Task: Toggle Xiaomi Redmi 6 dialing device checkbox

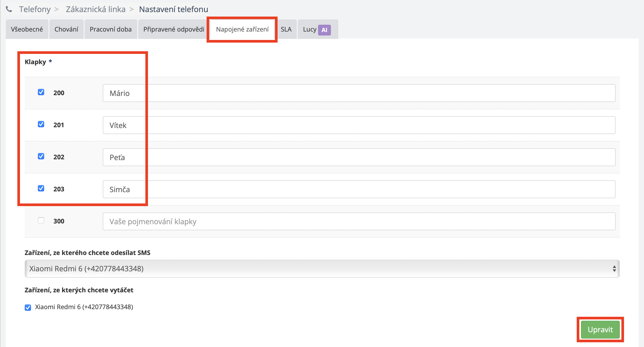Action: pyautogui.click(x=28, y=307)
